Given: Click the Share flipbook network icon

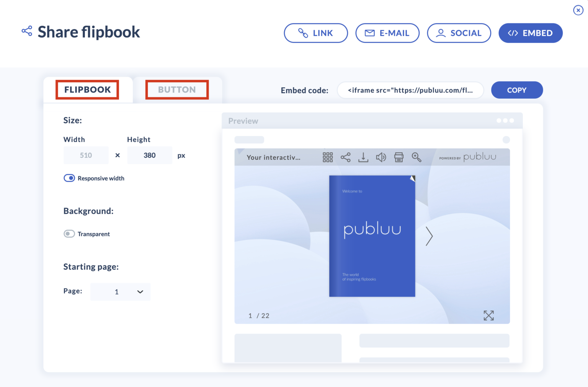Looking at the screenshot, I should pyautogui.click(x=26, y=31).
